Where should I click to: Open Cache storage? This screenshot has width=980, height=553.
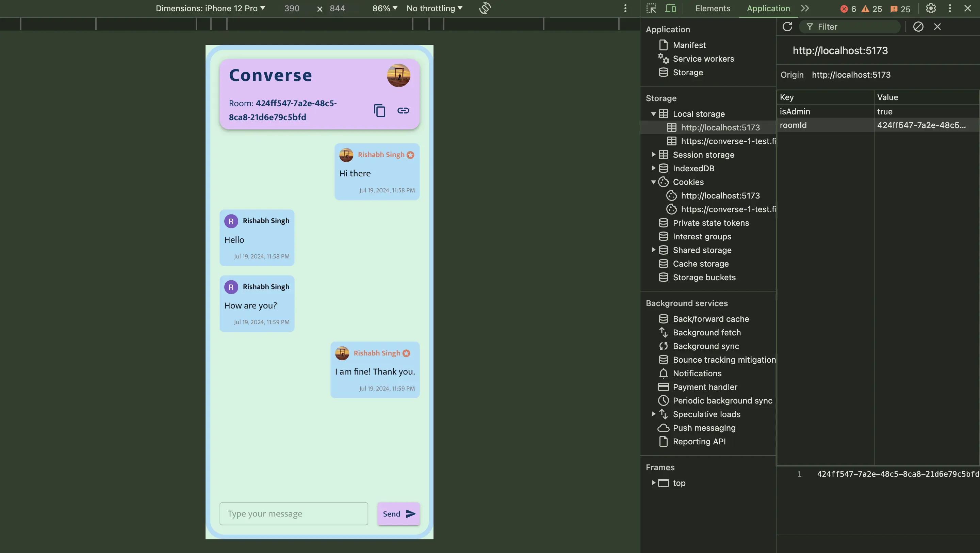click(700, 264)
